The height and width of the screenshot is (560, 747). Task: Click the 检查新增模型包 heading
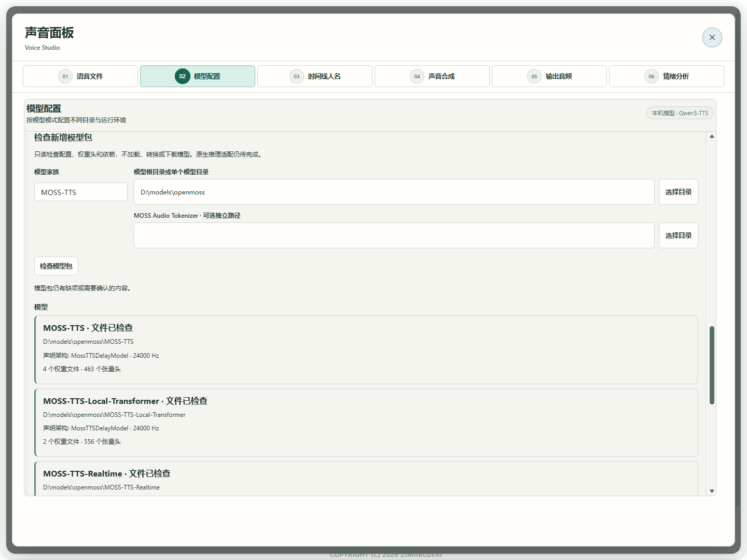click(63, 137)
